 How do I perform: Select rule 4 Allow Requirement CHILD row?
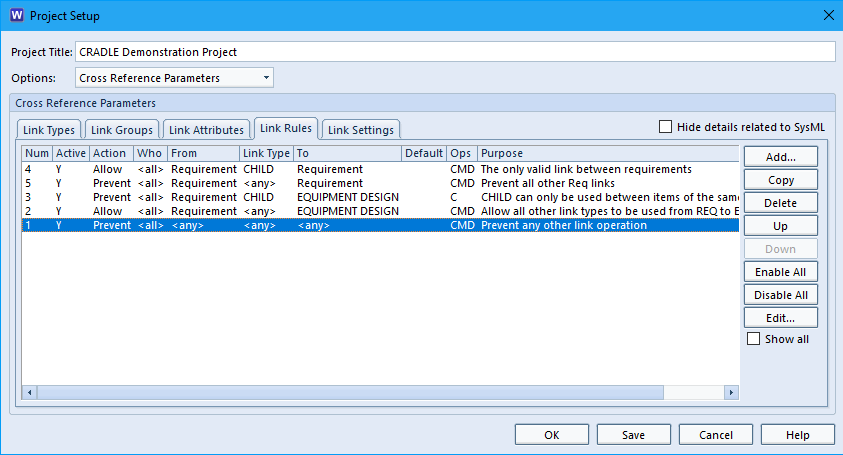click(x=380, y=169)
